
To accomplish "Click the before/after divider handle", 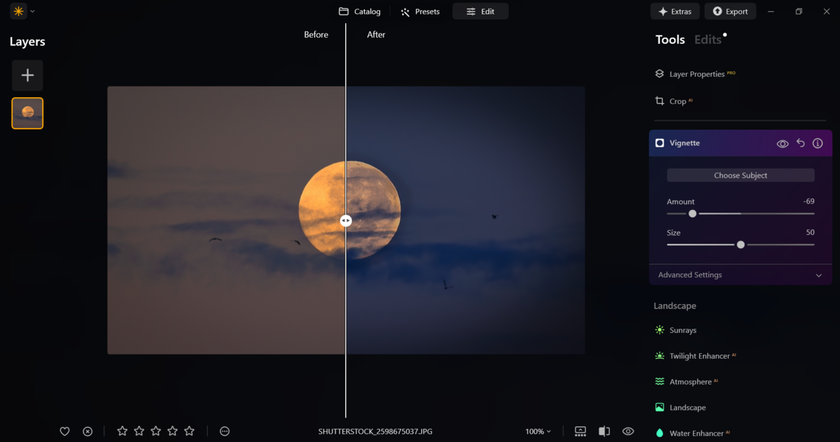I will (346, 221).
